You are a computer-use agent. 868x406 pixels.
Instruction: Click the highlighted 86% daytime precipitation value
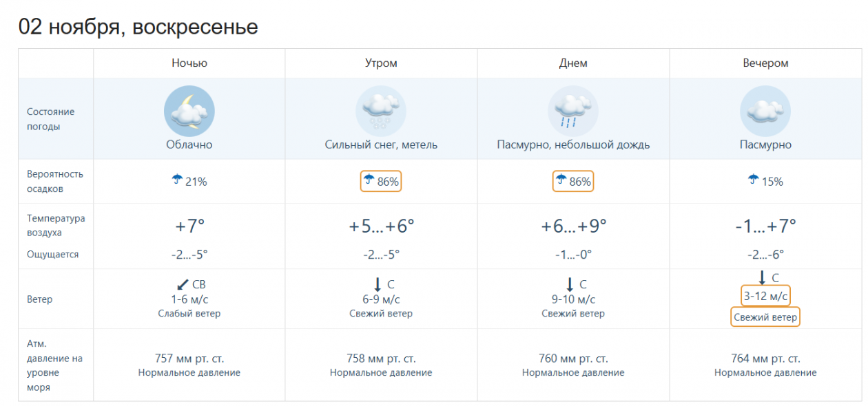pos(573,182)
